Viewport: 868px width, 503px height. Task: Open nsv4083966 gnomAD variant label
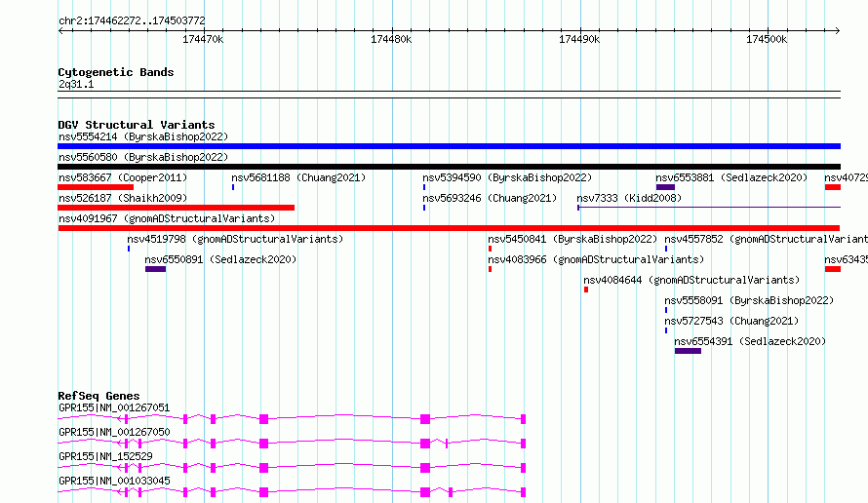(x=596, y=259)
